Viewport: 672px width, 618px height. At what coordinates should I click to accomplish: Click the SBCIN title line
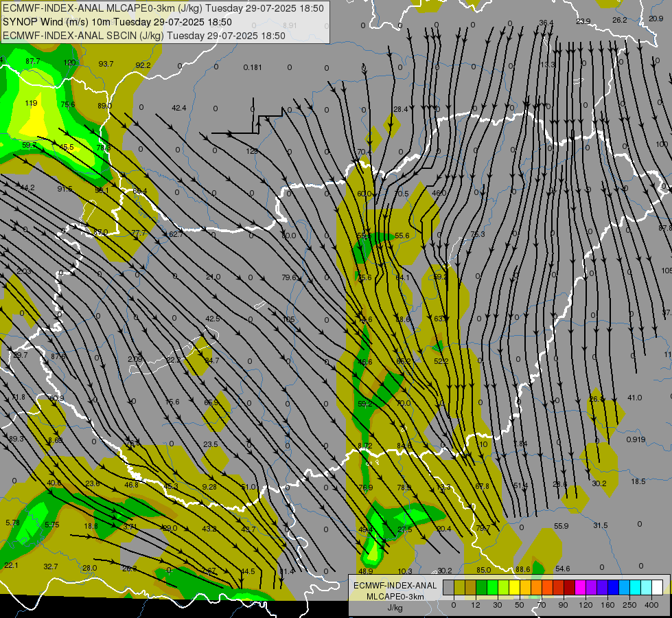click(144, 36)
